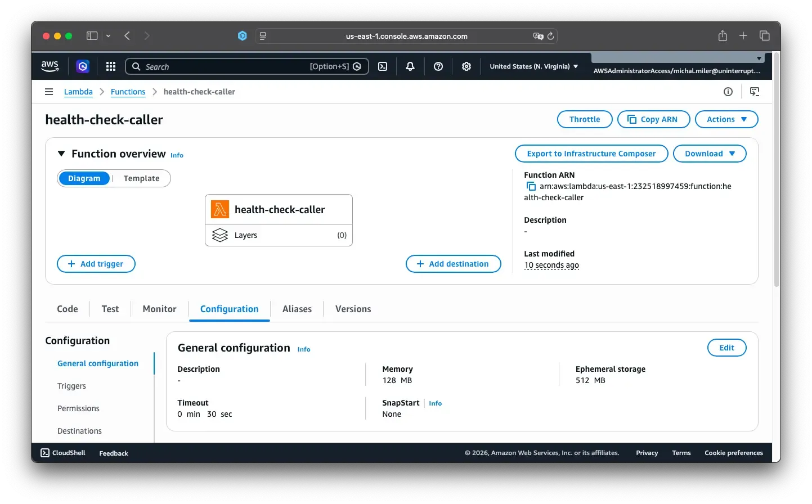Open the notifications bell icon

(x=410, y=66)
